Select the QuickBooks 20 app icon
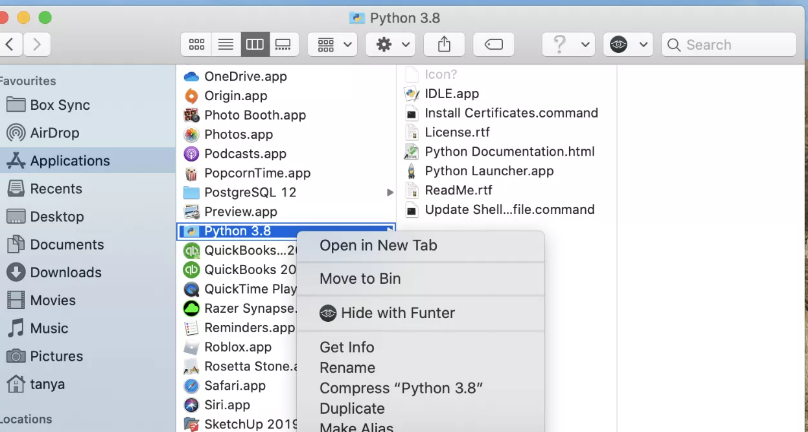 click(x=191, y=270)
